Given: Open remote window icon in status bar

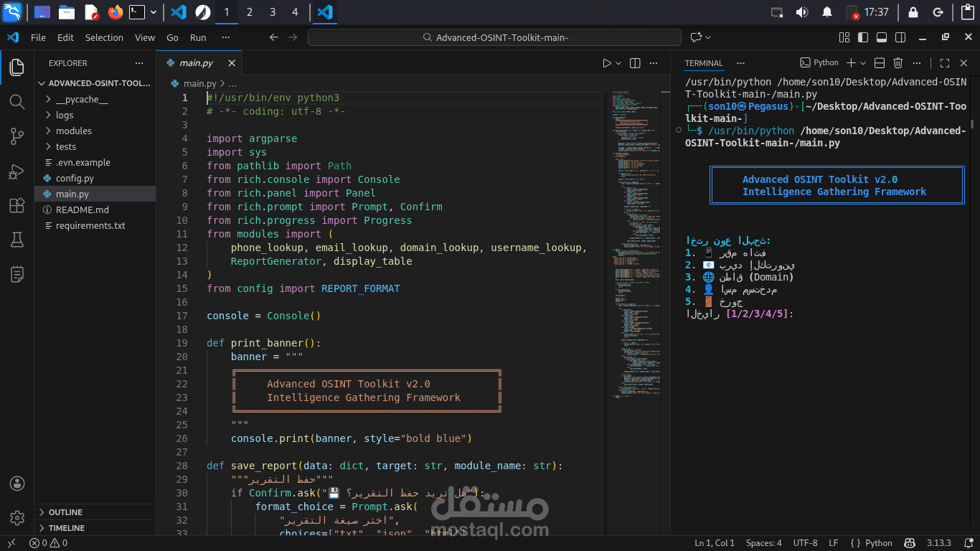Looking at the screenshot, I should pyautogui.click(x=11, y=543).
